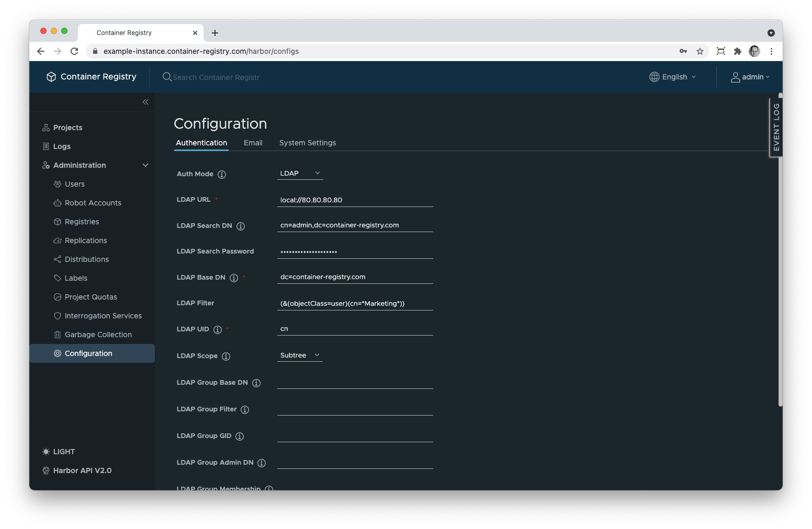Click the globe language icon
The height and width of the screenshot is (529, 812).
(x=655, y=77)
